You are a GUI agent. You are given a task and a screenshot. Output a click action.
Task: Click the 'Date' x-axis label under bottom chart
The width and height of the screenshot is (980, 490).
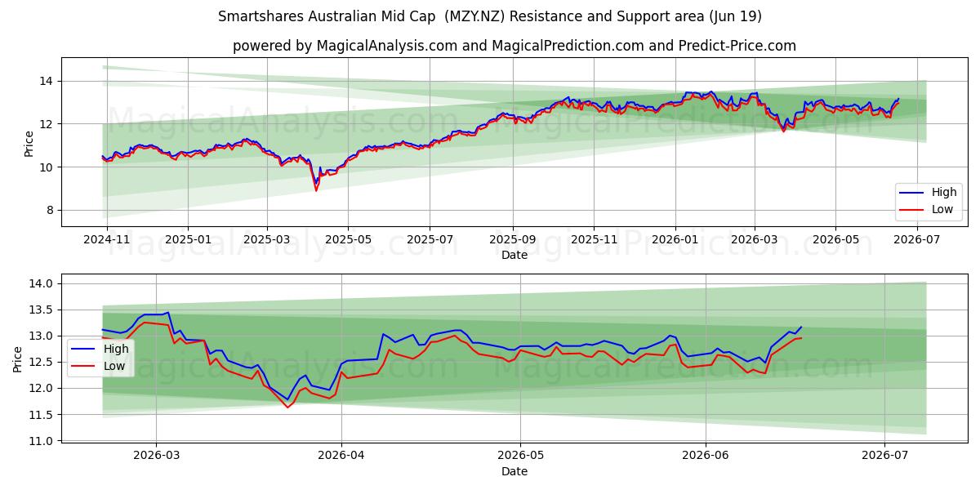[x=514, y=471]
